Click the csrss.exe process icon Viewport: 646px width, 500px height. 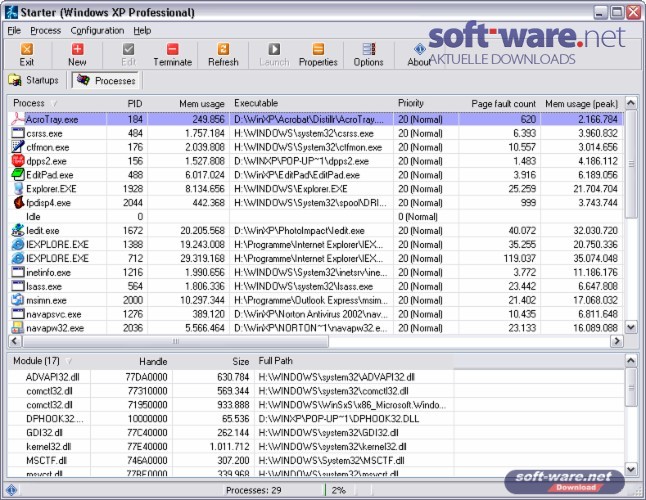coord(18,133)
